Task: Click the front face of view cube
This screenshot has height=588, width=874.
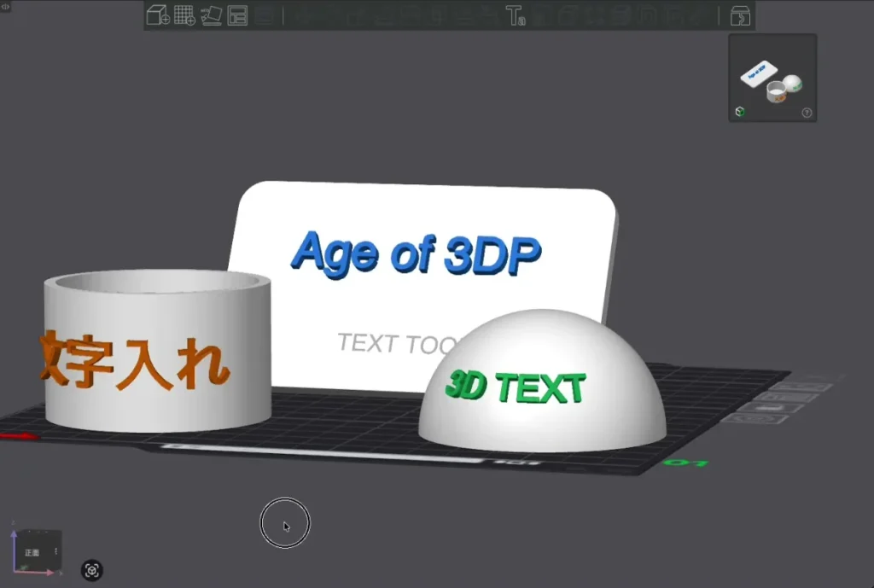Action: (36, 552)
